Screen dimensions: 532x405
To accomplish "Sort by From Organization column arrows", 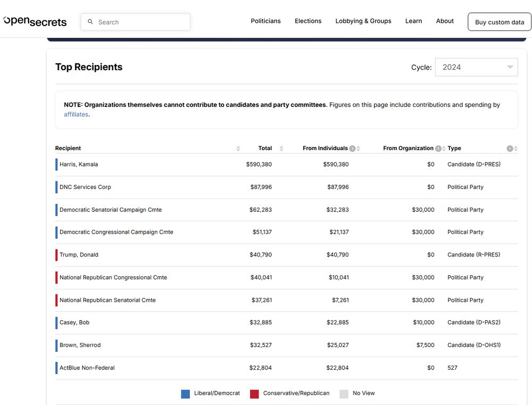I will point(444,148).
